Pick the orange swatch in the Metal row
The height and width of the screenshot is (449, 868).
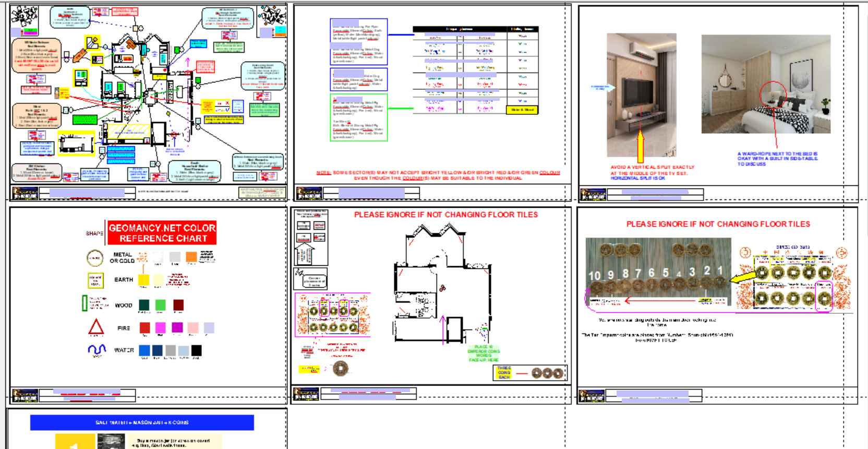click(191, 256)
